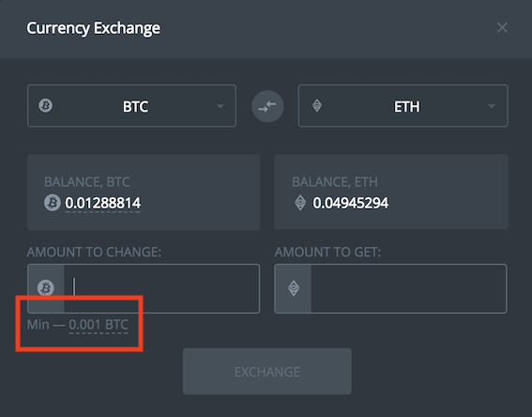
Task: Click the Ethereum icon in ETH selector
Action: click(x=317, y=105)
